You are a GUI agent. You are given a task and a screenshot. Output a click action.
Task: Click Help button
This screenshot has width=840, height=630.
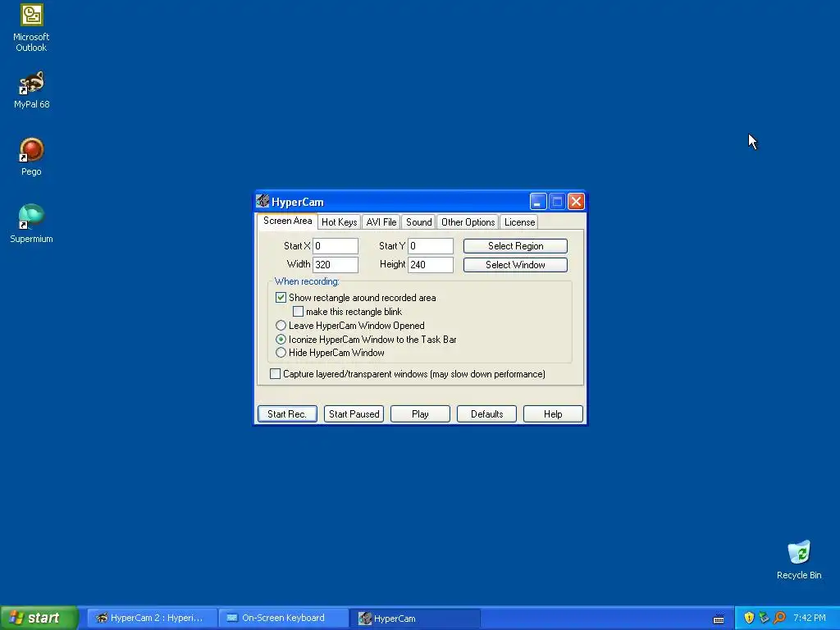pos(553,413)
